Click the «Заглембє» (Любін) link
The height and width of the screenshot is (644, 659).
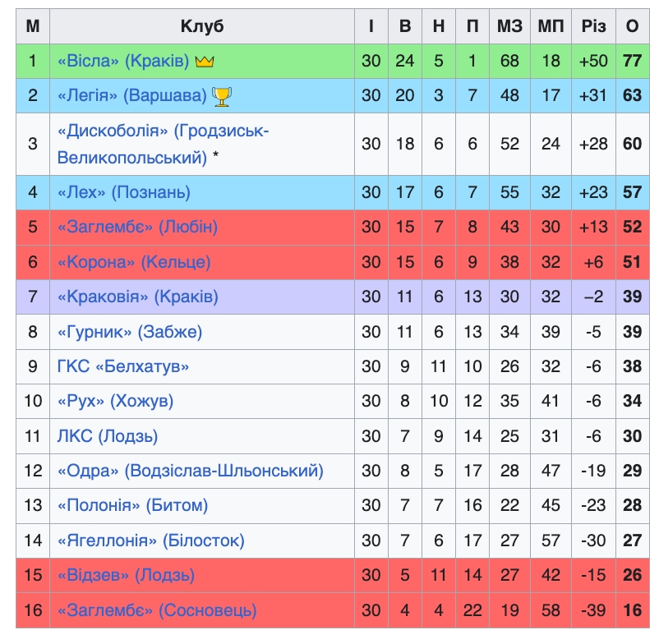pyautogui.click(x=137, y=227)
